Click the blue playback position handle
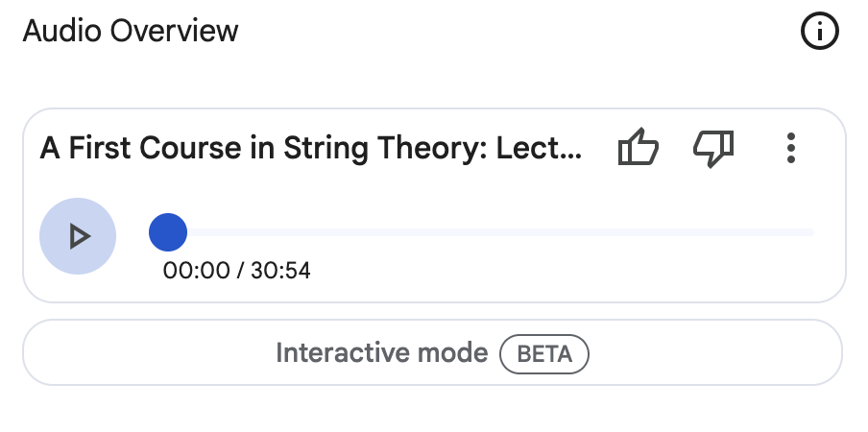This screenshot has width=868, height=432. pos(168,232)
